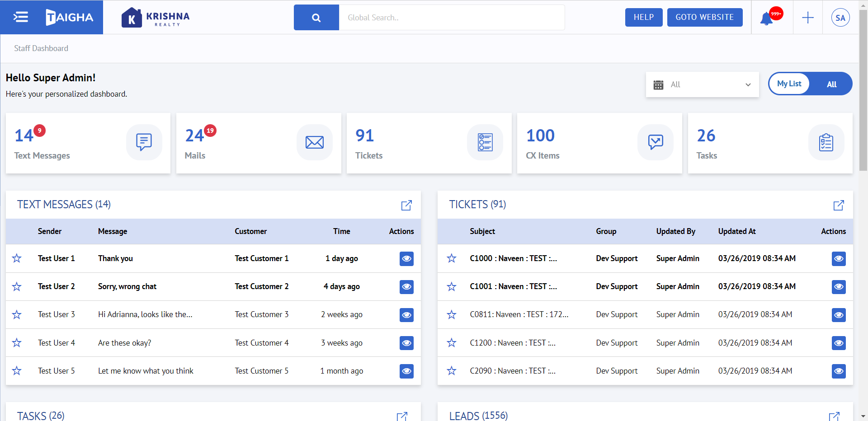View the C2090 ticket details
This screenshot has height=421, width=868.
(x=839, y=371)
